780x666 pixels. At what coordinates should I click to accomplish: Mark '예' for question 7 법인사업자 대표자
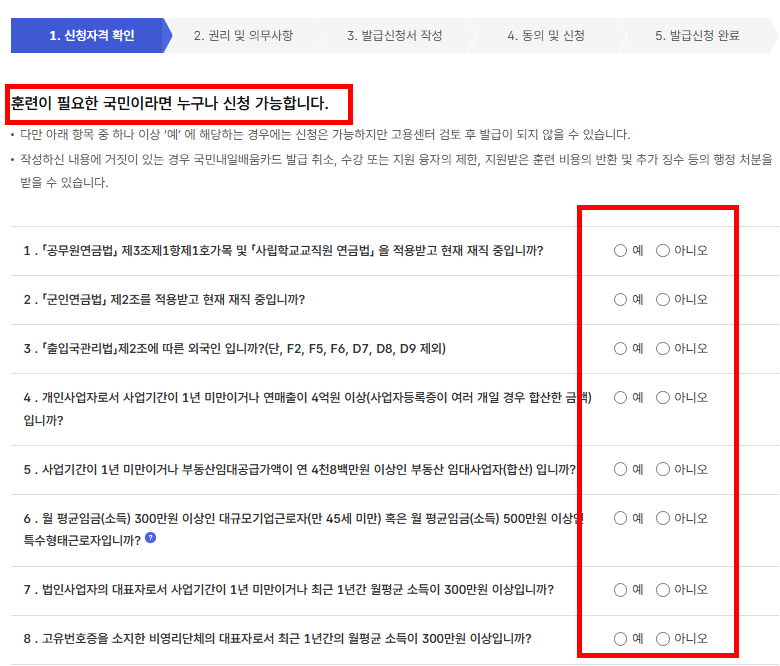tap(620, 590)
